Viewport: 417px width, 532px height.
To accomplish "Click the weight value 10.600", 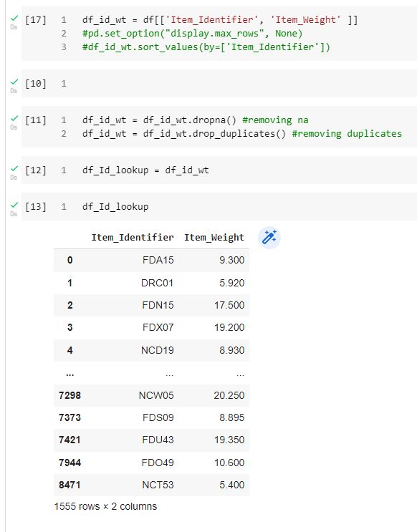I will (x=229, y=463).
